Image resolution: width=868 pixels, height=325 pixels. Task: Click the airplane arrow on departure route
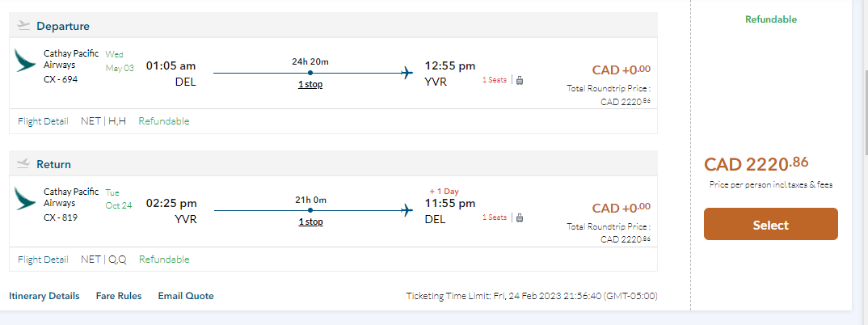(407, 74)
